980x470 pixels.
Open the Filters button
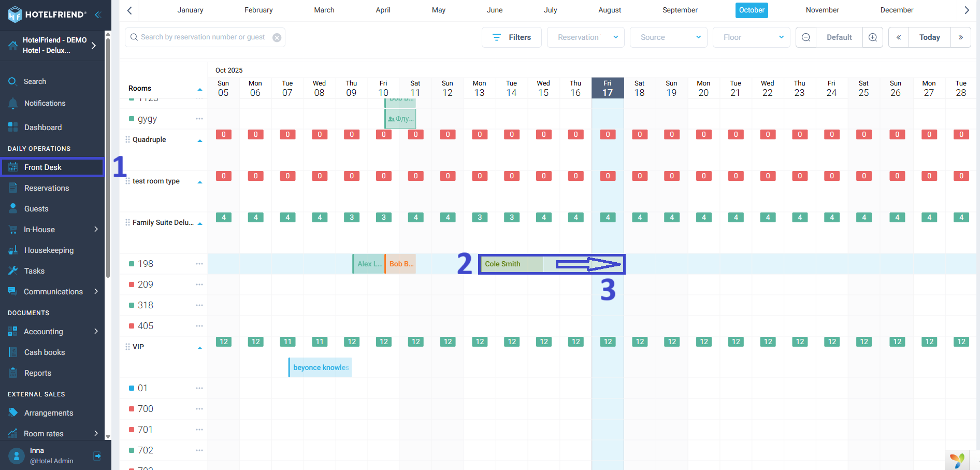tap(511, 37)
